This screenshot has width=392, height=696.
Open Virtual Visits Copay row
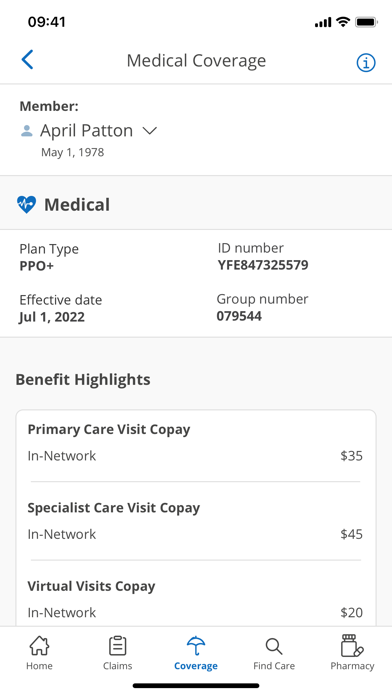(196, 599)
